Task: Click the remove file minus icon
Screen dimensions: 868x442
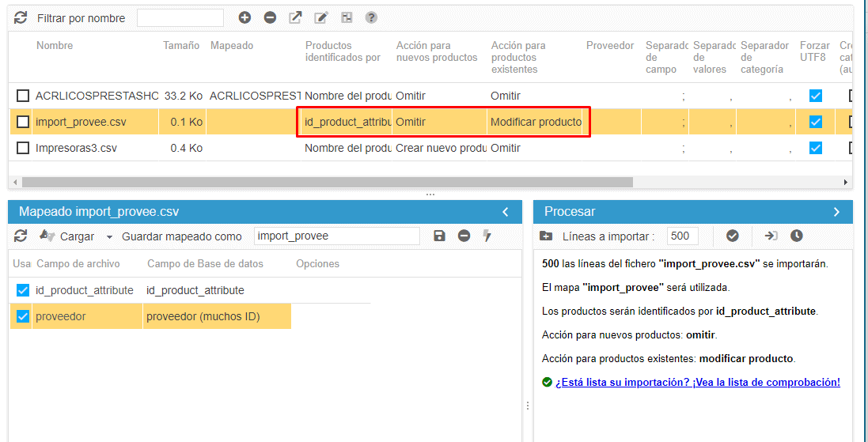Action: (270, 17)
